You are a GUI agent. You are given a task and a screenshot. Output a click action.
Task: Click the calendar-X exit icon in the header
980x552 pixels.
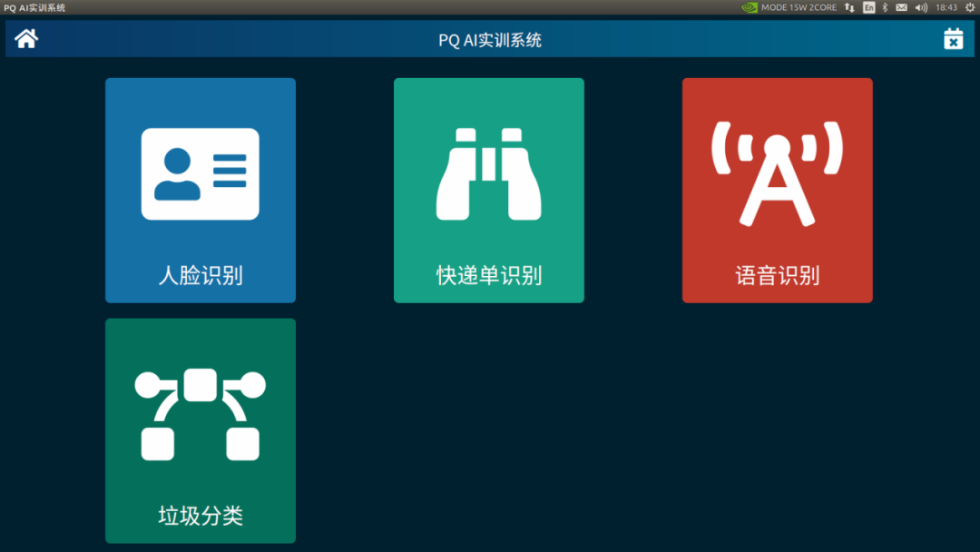pyautogui.click(x=953, y=39)
